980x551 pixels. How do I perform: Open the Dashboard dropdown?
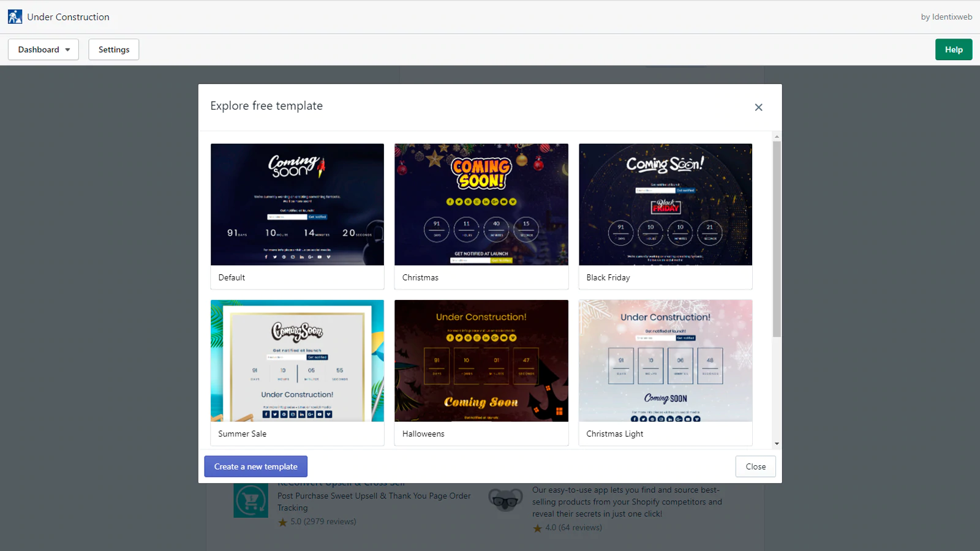[43, 50]
